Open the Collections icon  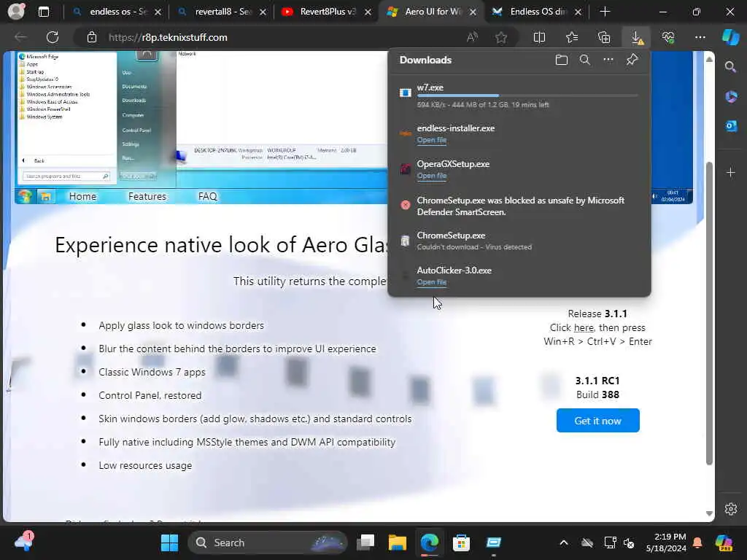604,37
